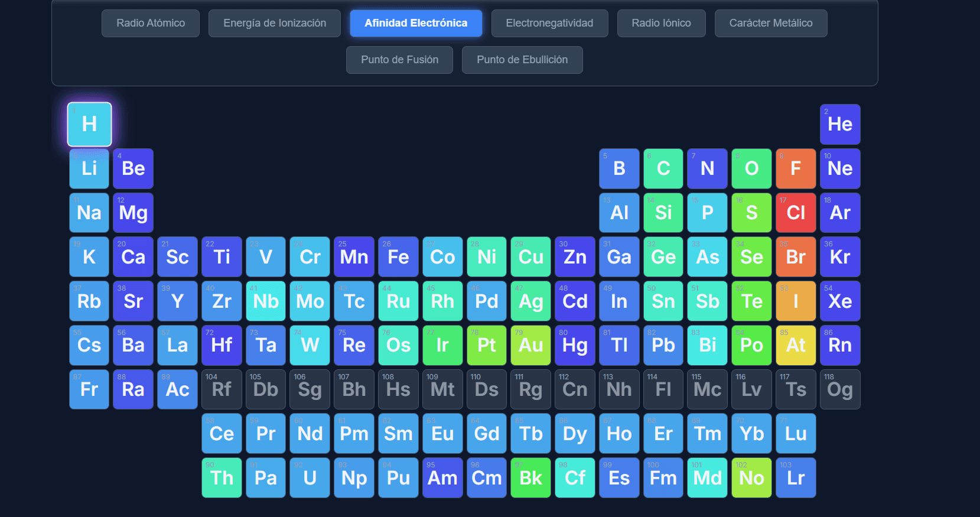Switch to Energía de Ionización view

[x=274, y=23]
